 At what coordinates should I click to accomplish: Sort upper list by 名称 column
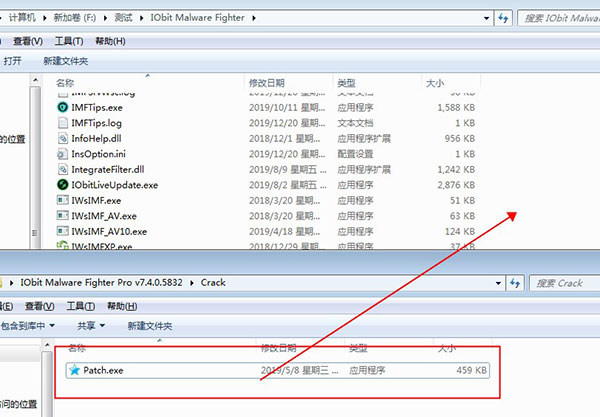(x=65, y=83)
